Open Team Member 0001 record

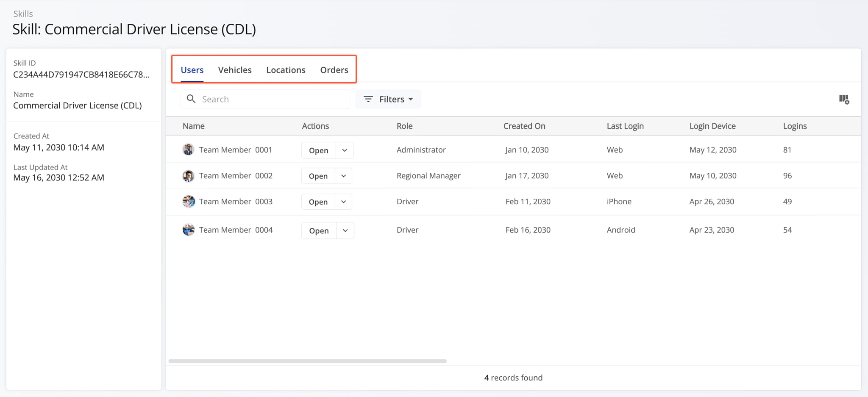tap(319, 150)
